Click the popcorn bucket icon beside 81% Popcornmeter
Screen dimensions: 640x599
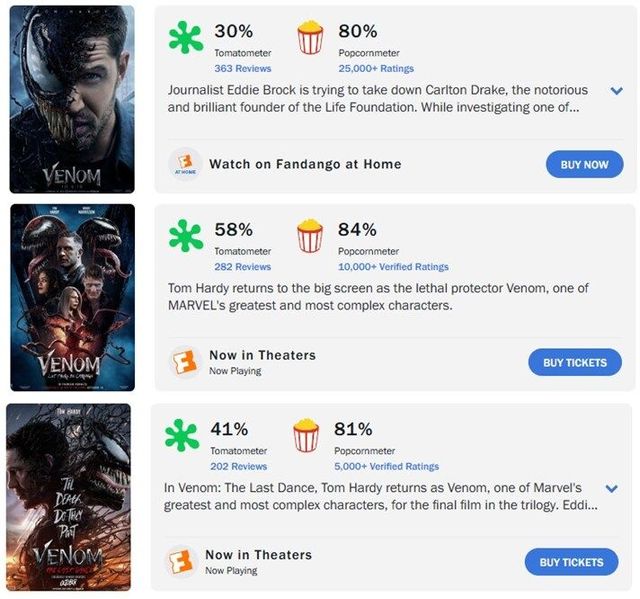(306, 436)
